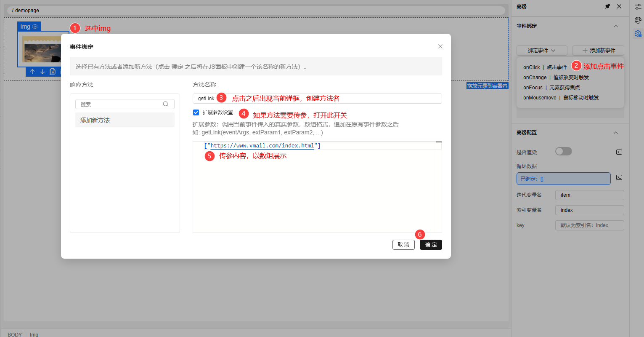Click the move down arrow under image

tap(42, 72)
